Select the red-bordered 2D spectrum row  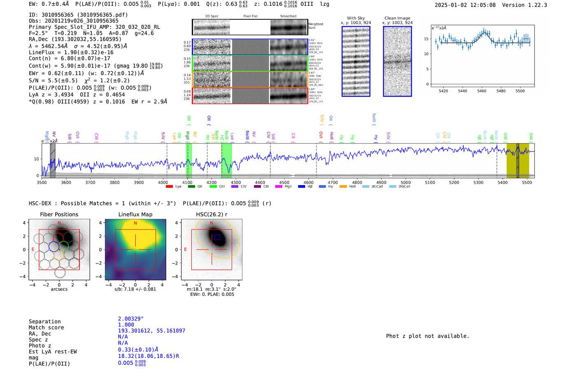250,95
